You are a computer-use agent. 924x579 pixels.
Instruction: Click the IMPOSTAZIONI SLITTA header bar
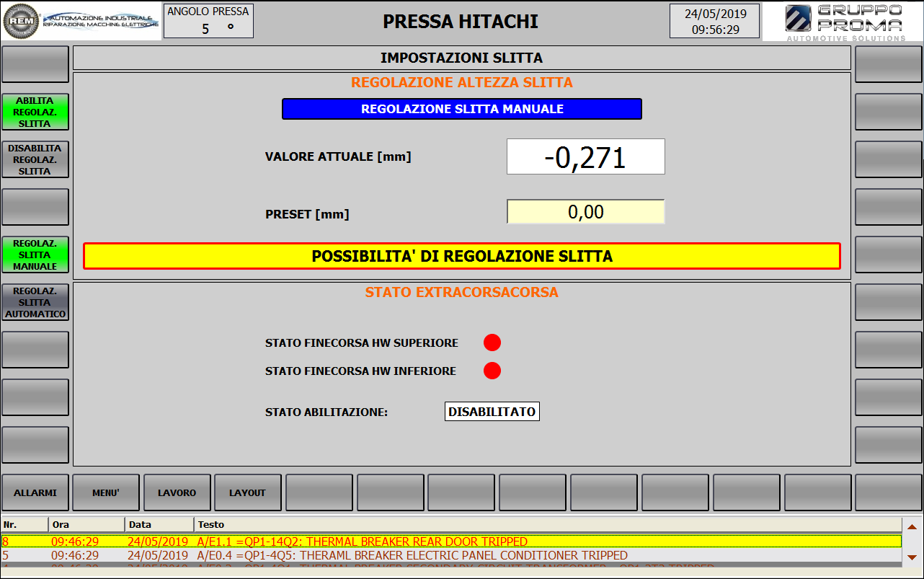pos(462,58)
